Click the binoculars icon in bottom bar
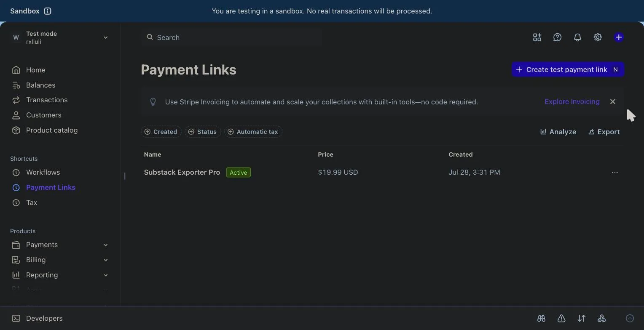The image size is (644, 330). click(542, 318)
